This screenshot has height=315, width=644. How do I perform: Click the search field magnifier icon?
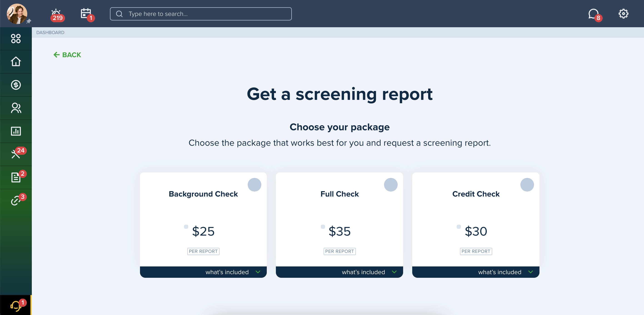coord(120,14)
